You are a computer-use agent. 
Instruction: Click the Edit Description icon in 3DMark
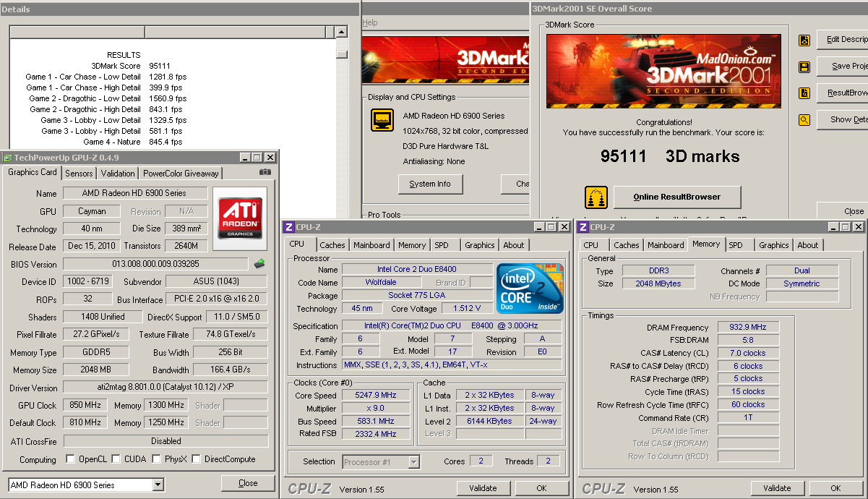(x=804, y=40)
